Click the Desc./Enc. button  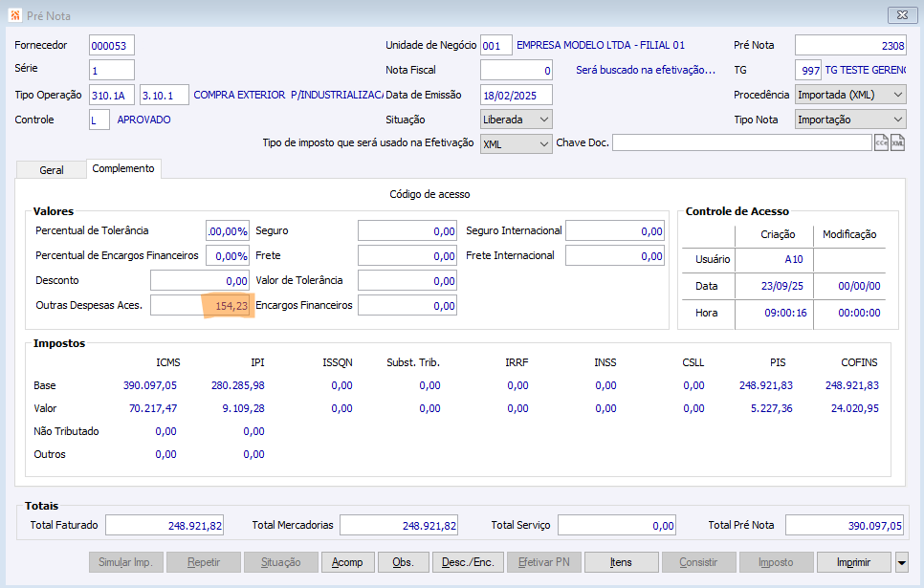coord(469,562)
